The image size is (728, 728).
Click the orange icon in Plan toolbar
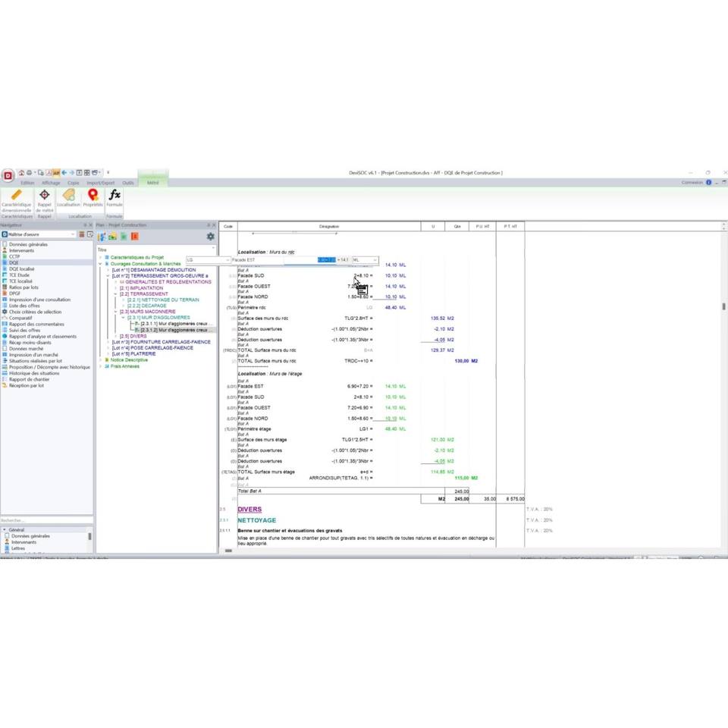[135, 237]
